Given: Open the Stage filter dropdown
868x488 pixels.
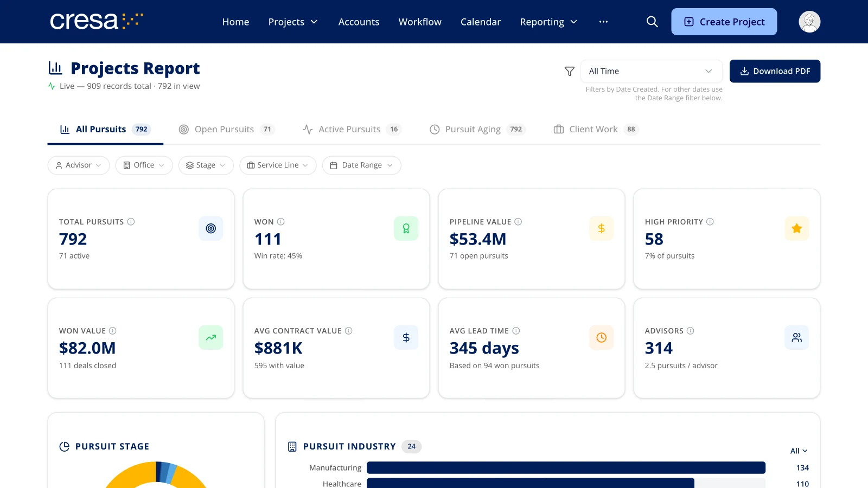Looking at the screenshot, I should tap(206, 165).
